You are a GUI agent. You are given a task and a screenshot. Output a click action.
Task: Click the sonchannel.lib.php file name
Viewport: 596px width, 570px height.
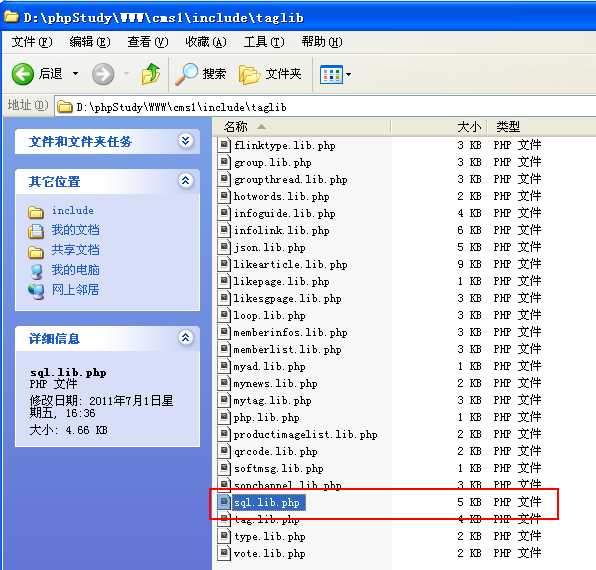coord(287,485)
